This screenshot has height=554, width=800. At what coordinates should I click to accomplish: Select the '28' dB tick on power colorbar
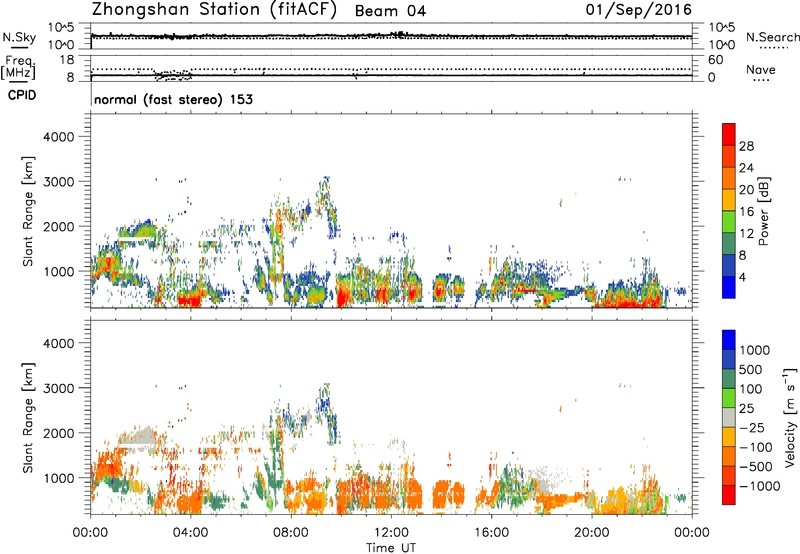[746, 146]
